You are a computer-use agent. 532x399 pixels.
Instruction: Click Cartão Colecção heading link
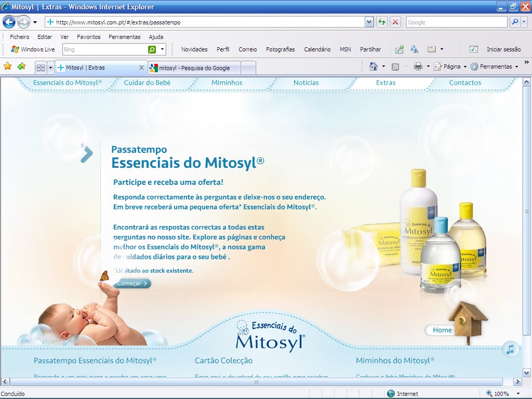coord(223,361)
